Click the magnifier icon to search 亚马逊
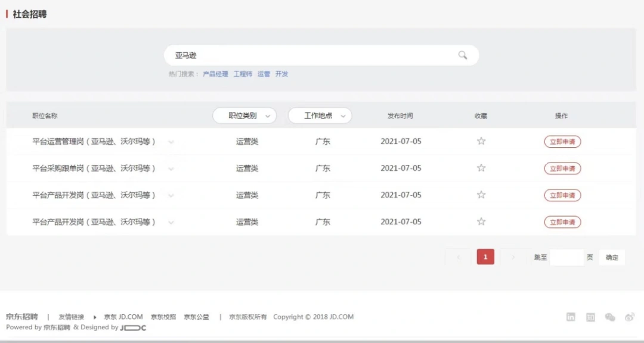644x343 pixels. tap(463, 55)
